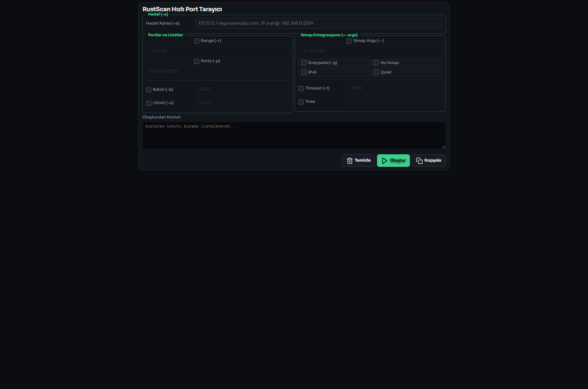The image size is (588, 389).
Task: Click the ulimit field showing 5000
Action: click(x=242, y=103)
